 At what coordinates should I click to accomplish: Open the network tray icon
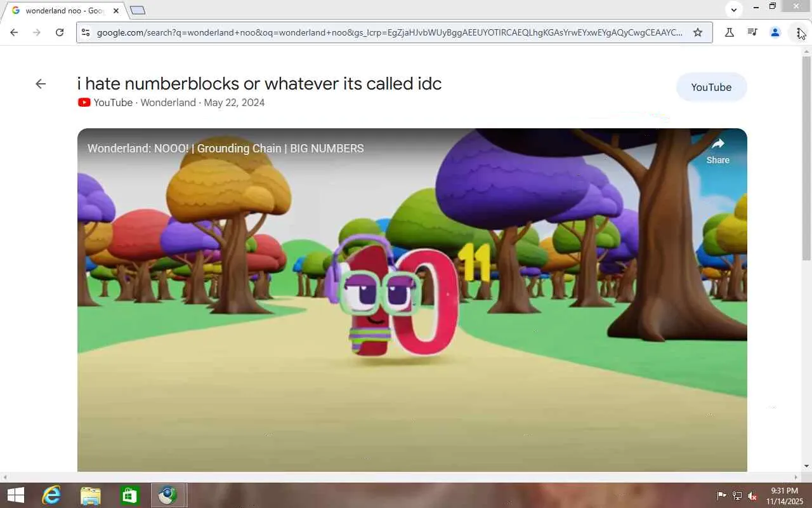(x=737, y=496)
